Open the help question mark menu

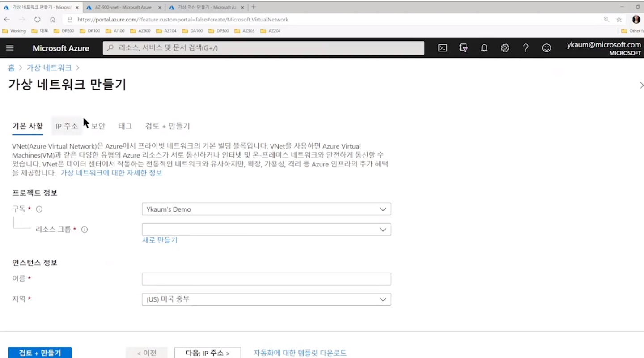tap(526, 48)
